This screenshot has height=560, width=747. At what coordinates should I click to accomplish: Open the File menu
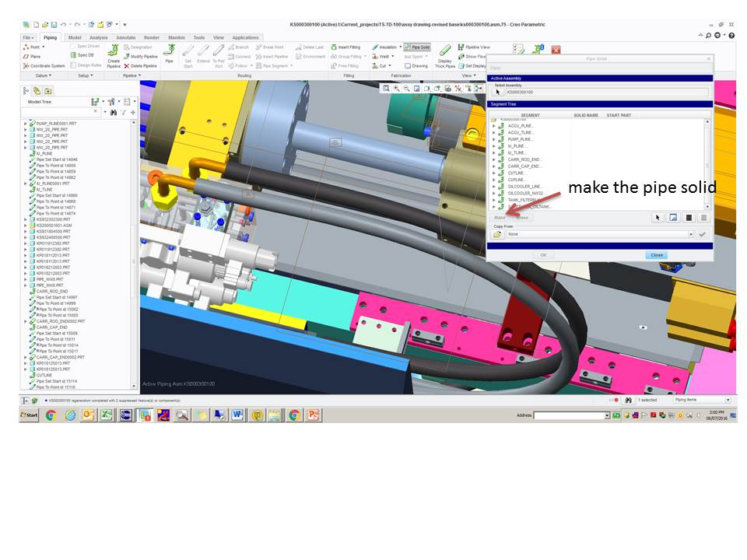click(28, 37)
